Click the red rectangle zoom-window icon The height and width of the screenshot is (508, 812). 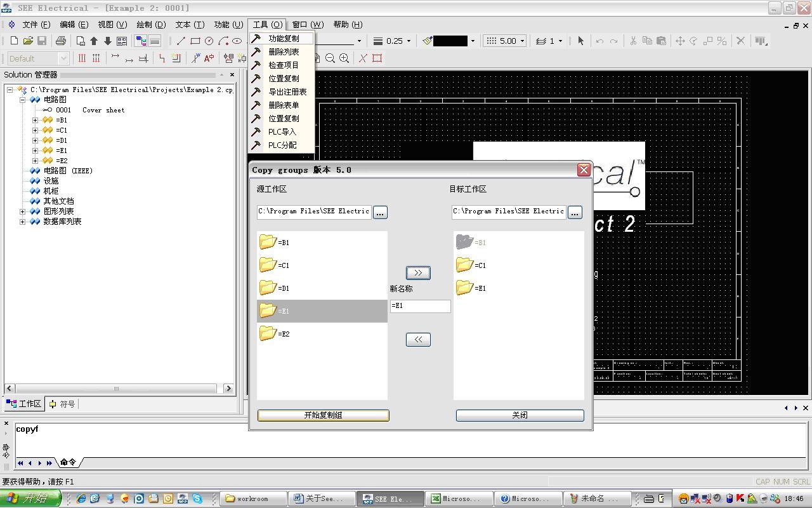click(x=377, y=58)
